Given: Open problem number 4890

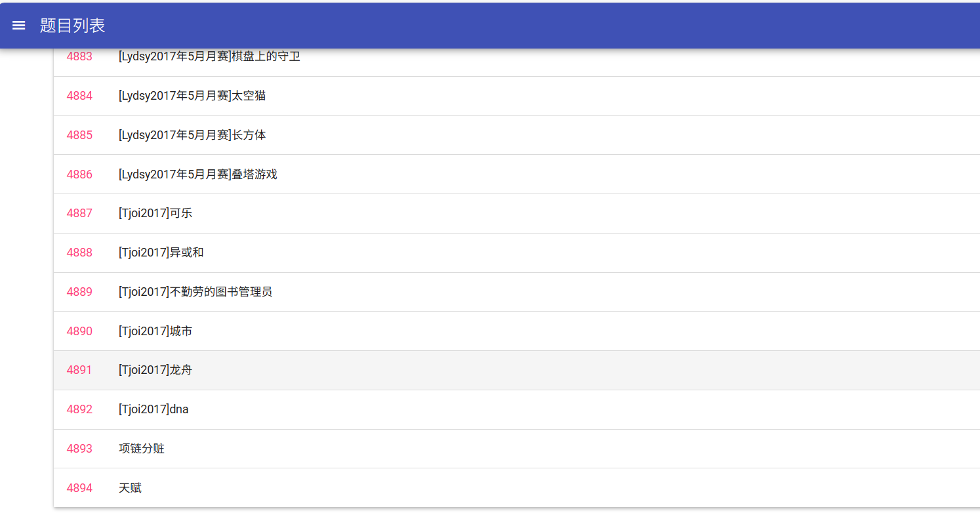Looking at the screenshot, I should coord(79,331).
